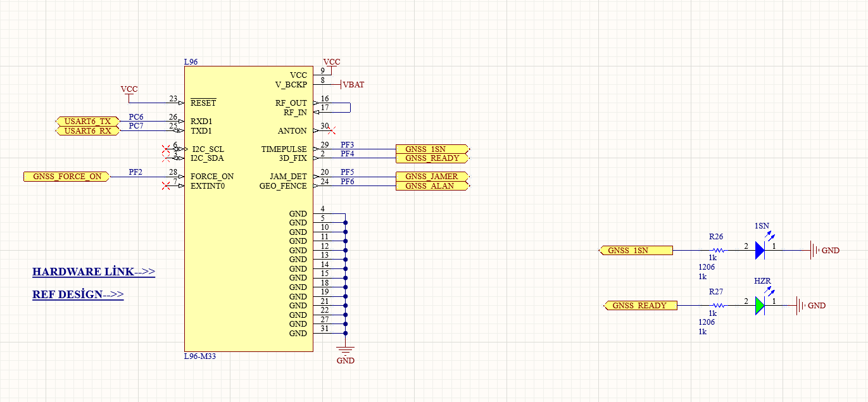Screen dimensions: 868x402
Task: Select the L96-M33 part name text
Action: pyautogui.click(x=200, y=356)
